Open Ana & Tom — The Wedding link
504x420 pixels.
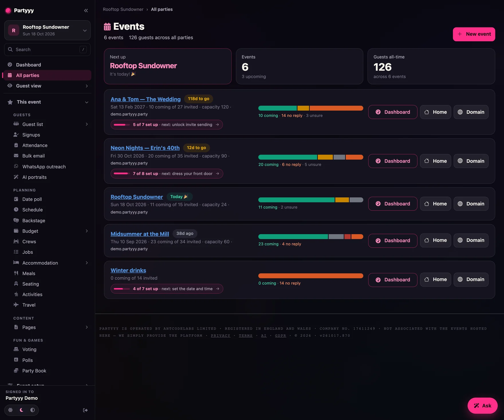[145, 99]
